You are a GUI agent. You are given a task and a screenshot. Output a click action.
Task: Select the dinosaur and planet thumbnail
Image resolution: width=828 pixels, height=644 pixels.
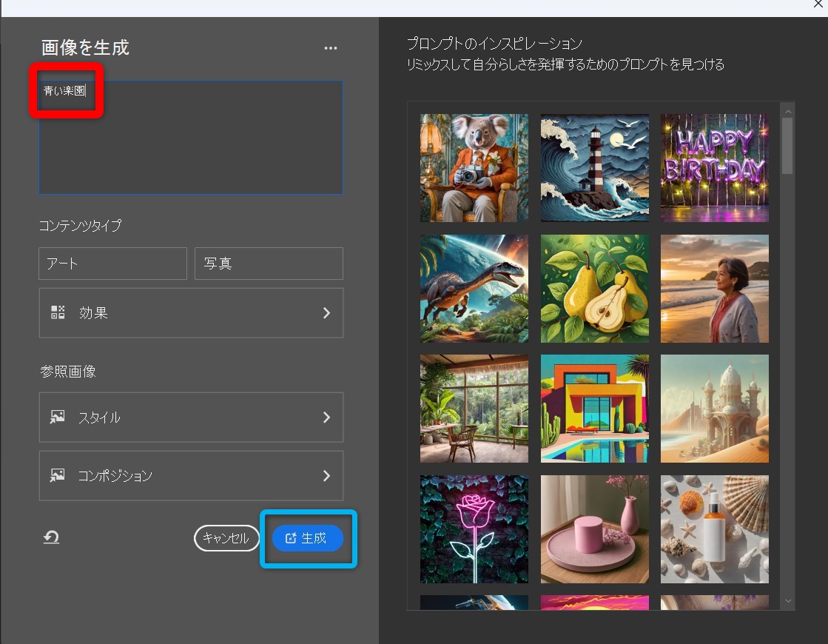(x=474, y=289)
